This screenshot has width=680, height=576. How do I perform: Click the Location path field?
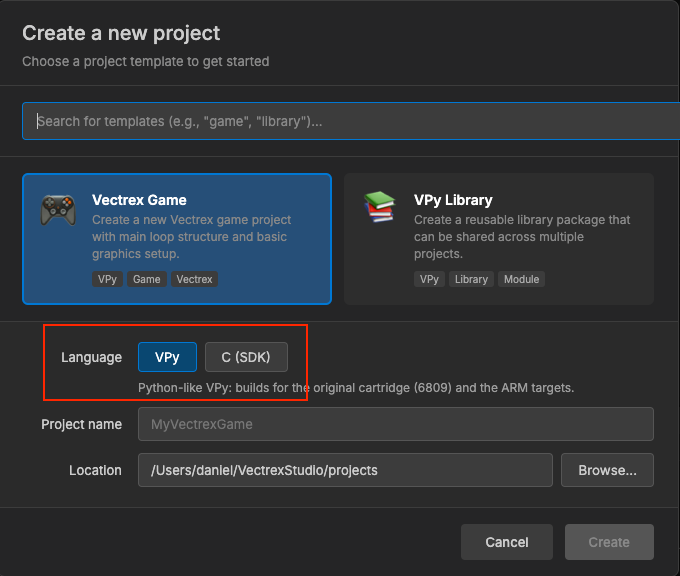[x=345, y=470]
